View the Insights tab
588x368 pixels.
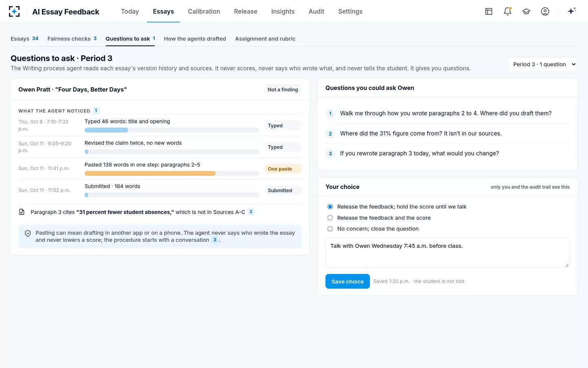[x=283, y=11]
